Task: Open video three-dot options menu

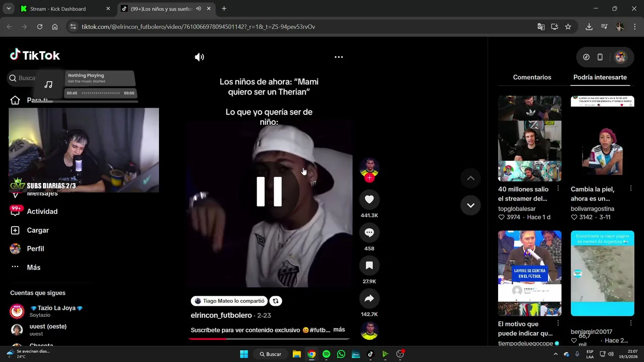Action: (x=339, y=57)
